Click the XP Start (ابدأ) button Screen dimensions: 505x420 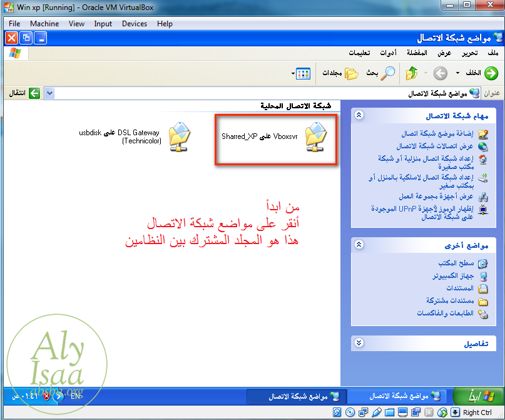(475, 396)
